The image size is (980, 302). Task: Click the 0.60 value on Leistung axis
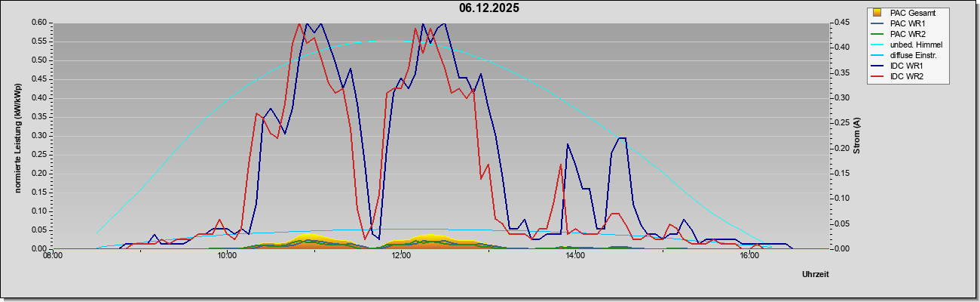39,22
